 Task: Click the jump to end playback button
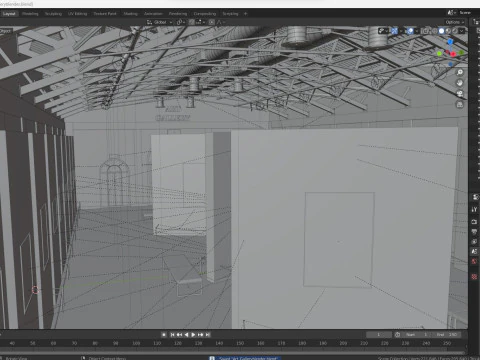coord(208,335)
